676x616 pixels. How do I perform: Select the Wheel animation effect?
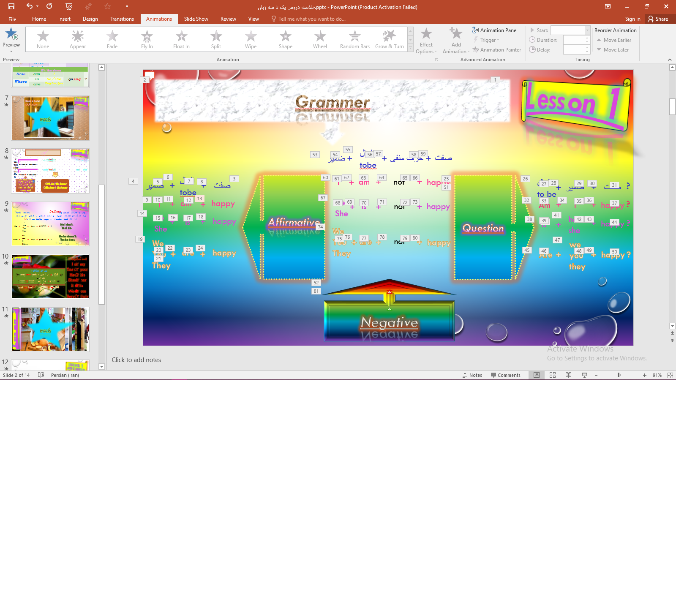320,39
